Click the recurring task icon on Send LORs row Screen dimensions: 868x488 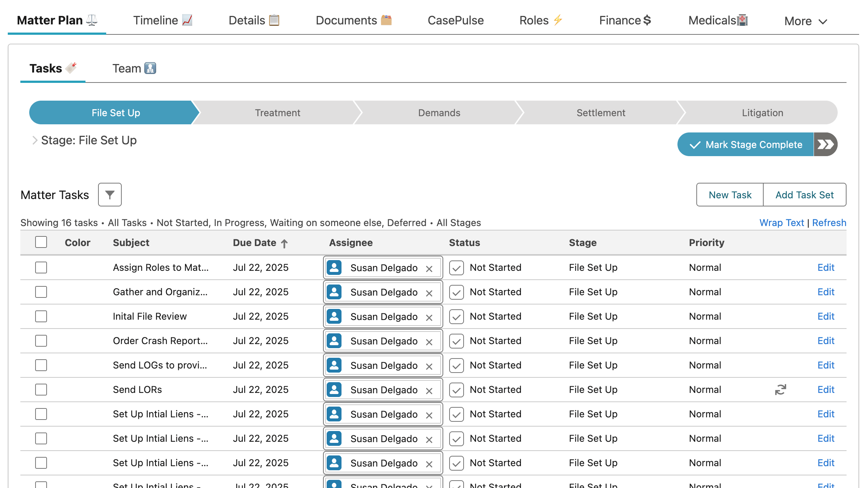(781, 389)
